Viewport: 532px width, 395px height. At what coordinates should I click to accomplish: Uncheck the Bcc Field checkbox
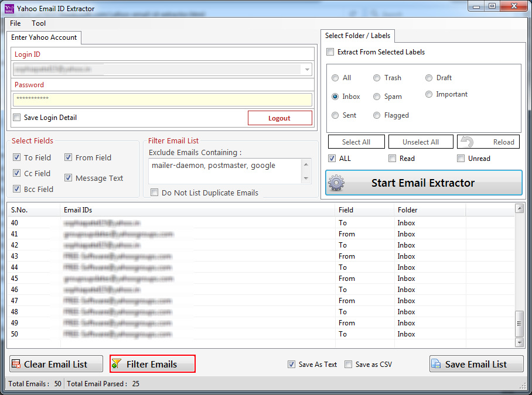pos(16,188)
